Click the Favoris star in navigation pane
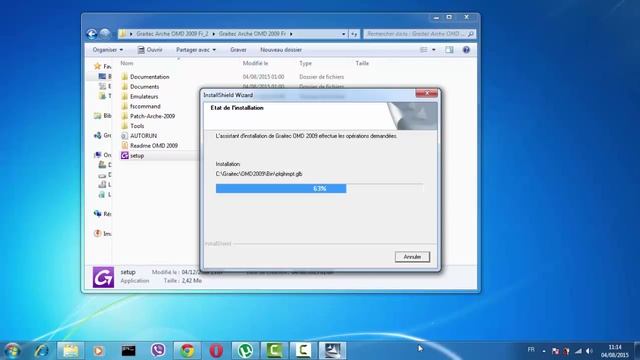The image size is (640, 360). pos(97,66)
